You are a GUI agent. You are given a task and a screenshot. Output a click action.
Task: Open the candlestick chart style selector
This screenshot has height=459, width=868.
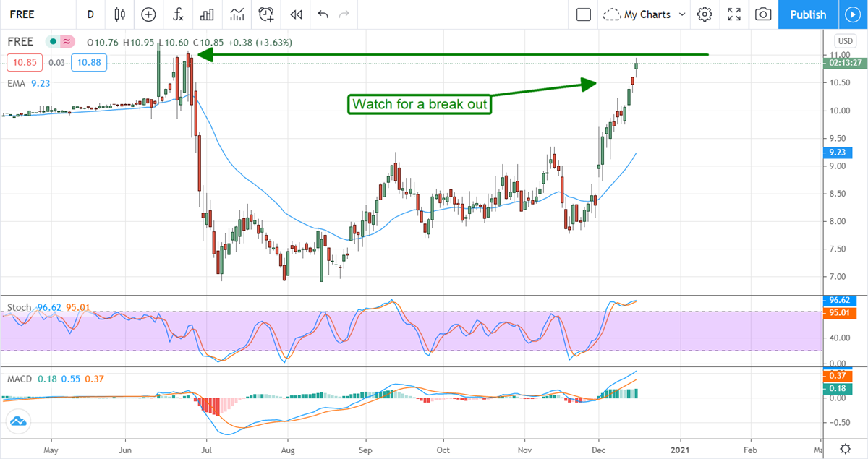pos(120,14)
